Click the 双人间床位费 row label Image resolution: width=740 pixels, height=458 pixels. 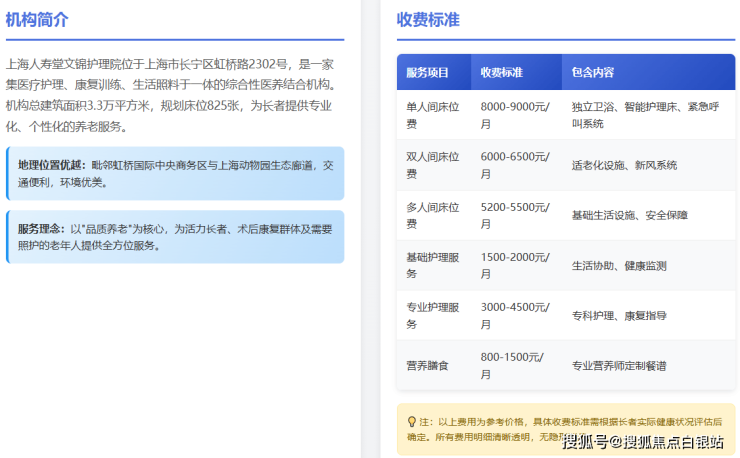pyautogui.click(x=432, y=165)
